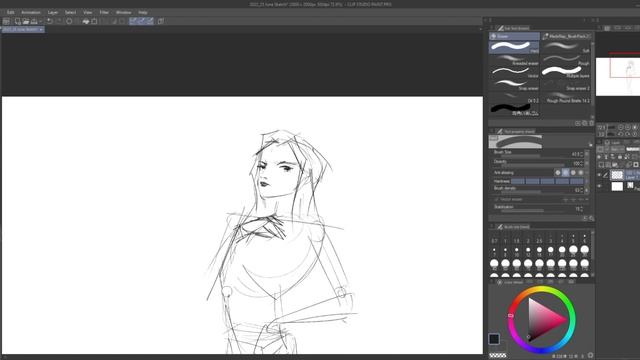The width and height of the screenshot is (640, 360).
Task: Toggle the first snap ruler icon
Action: click(133, 21)
